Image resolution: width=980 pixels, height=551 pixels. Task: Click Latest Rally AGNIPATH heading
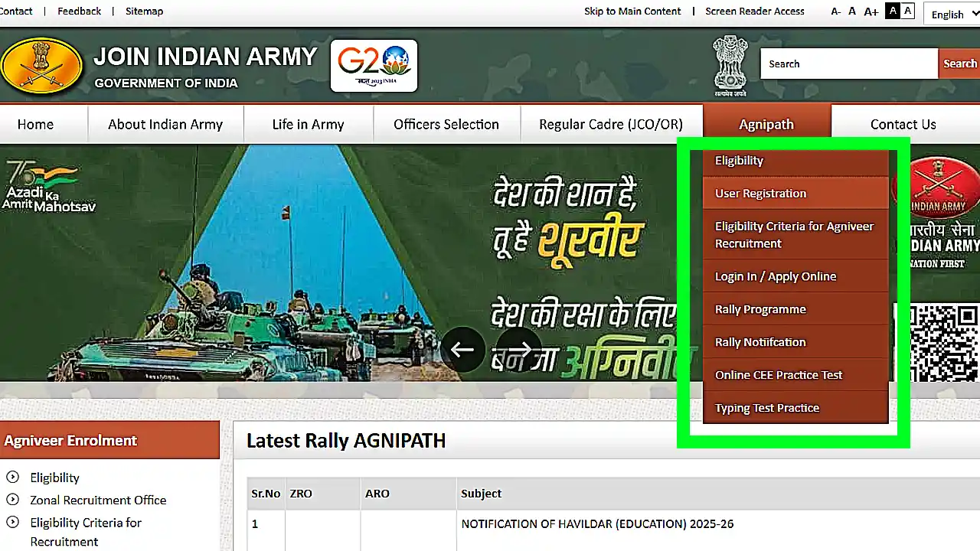(346, 441)
